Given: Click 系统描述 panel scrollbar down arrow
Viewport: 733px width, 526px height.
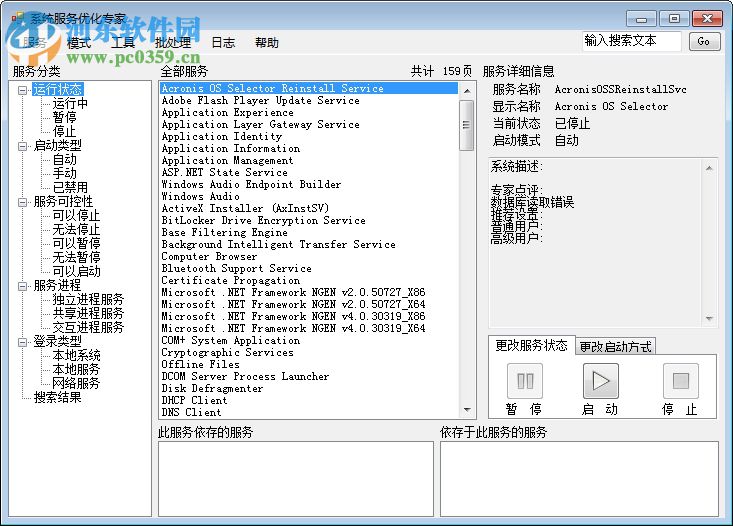Looking at the screenshot, I should (x=709, y=318).
